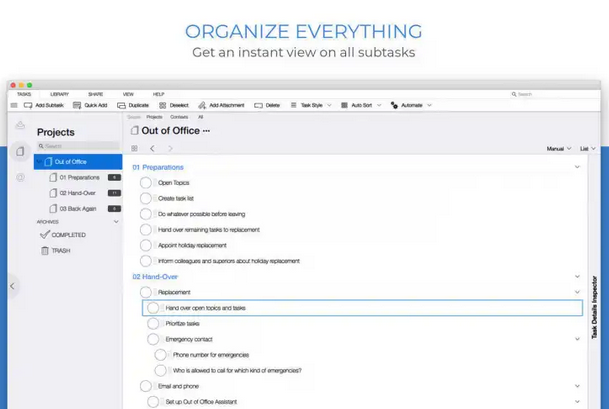Click the Add Subtask toolbar icon
This screenshot has height=409, width=609.
point(28,105)
